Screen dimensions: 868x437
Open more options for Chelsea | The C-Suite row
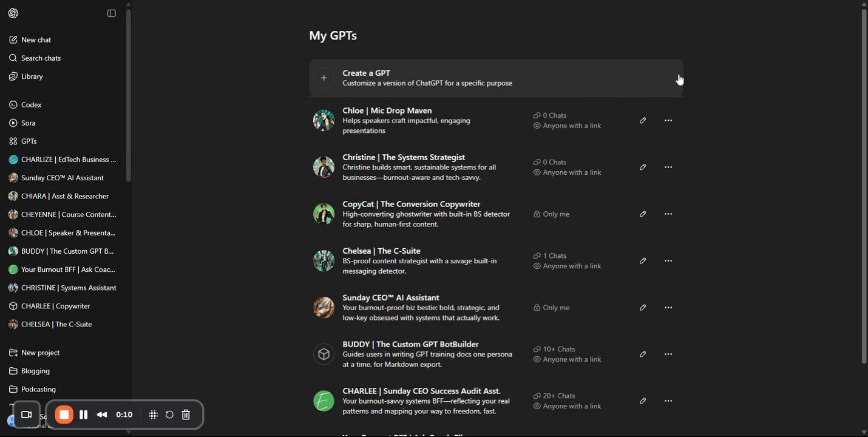668,260
